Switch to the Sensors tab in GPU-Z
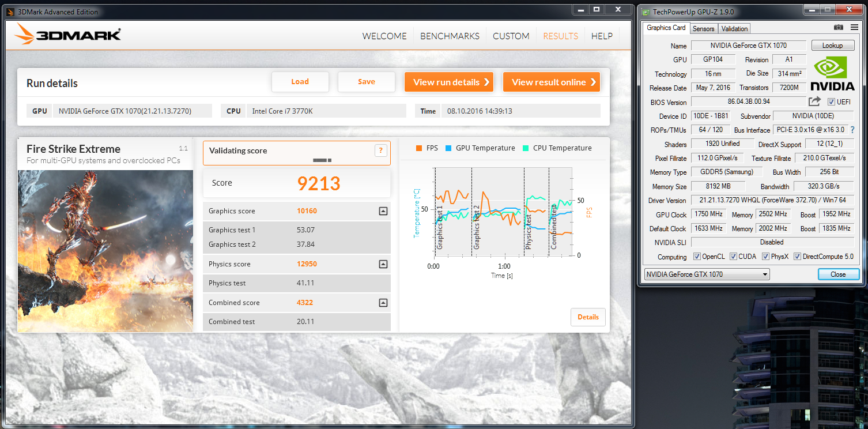 (703, 29)
